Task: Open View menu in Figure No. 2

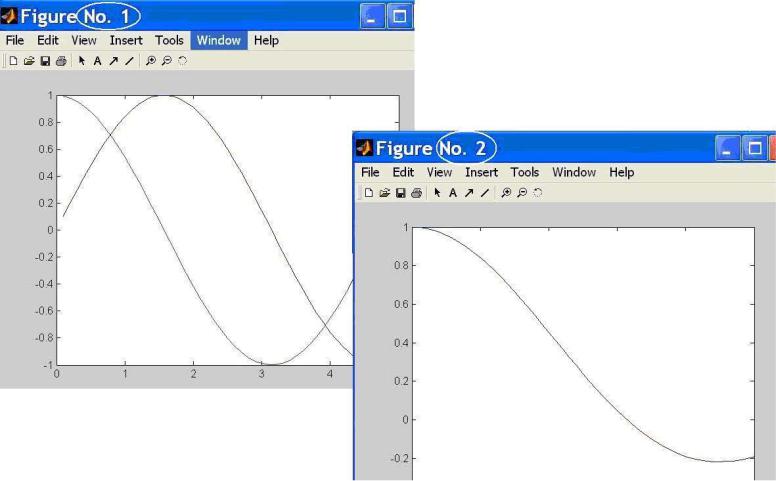Action: tap(439, 172)
